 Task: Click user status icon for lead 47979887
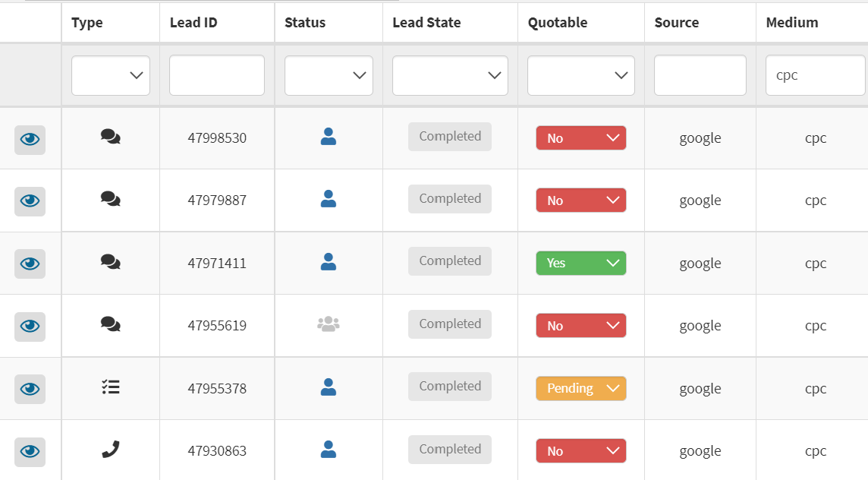(329, 198)
